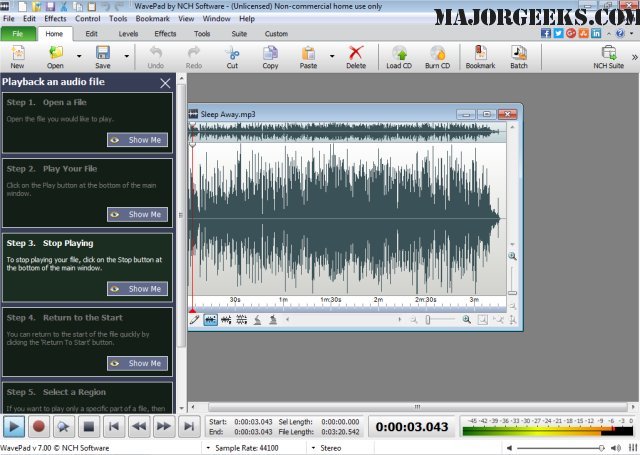The image size is (640, 455).
Task: Open the Bookmark menu in menu bar
Action: tap(153, 19)
